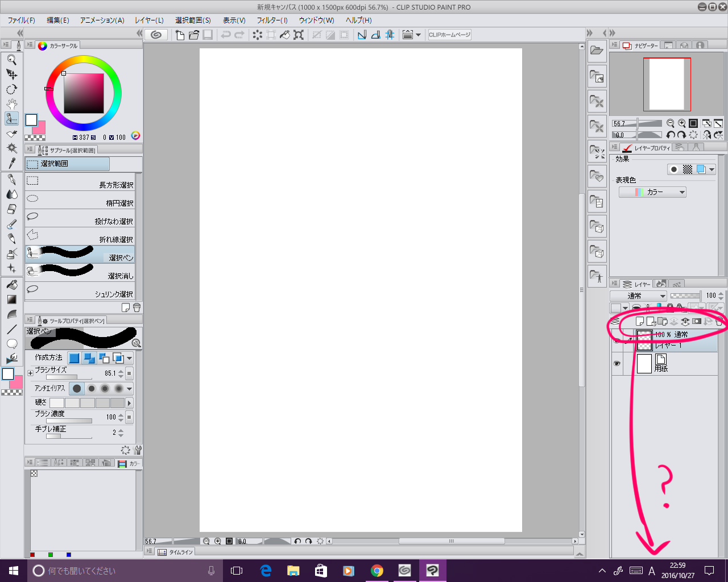
Task: Select the Gradient tool in toolbox
Action: (11, 299)
